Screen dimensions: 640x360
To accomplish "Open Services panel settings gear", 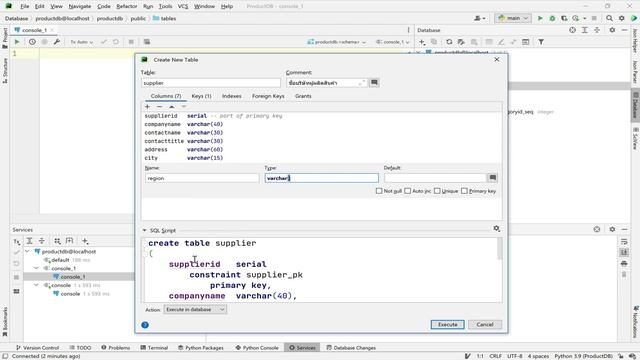I will click(x=612, y=229).
